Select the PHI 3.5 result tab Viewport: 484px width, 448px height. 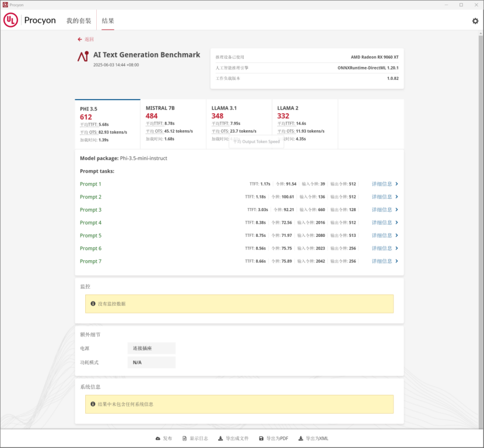[107, 124]
